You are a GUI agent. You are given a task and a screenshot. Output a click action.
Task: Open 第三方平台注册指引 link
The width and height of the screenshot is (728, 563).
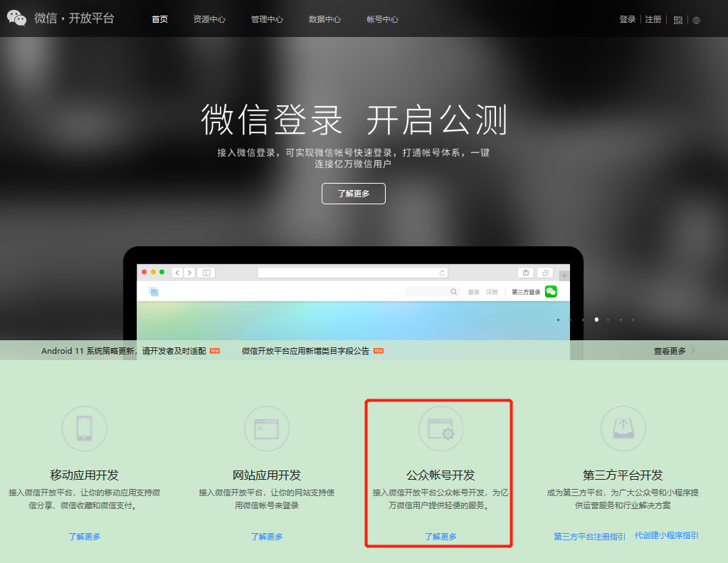point(590,537)
